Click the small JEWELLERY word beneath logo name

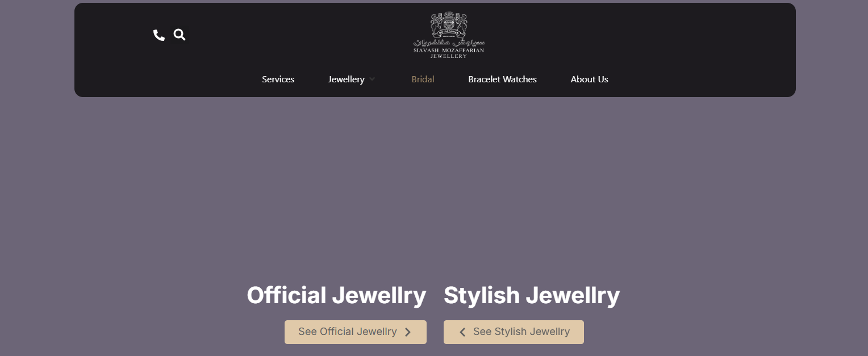(449, 56)
